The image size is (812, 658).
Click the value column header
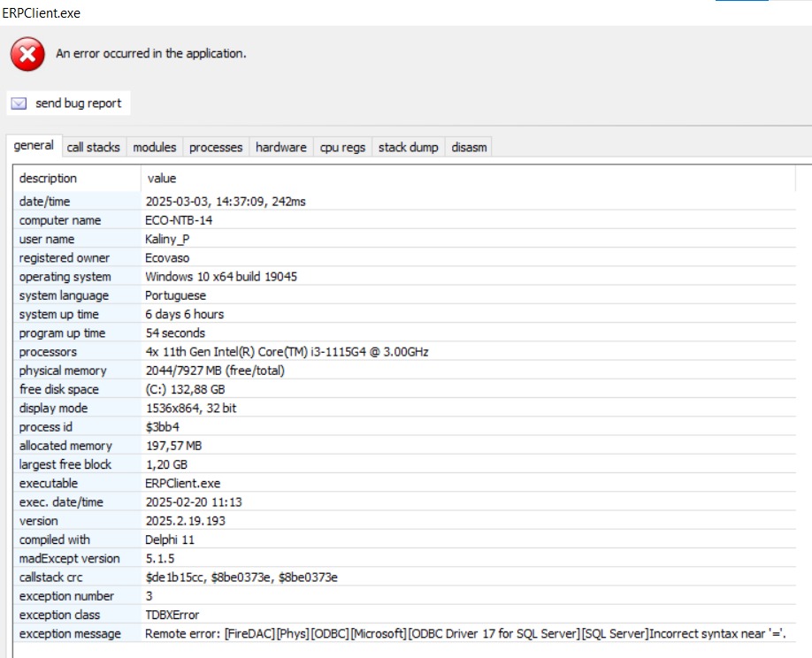(x=162, y=178)
